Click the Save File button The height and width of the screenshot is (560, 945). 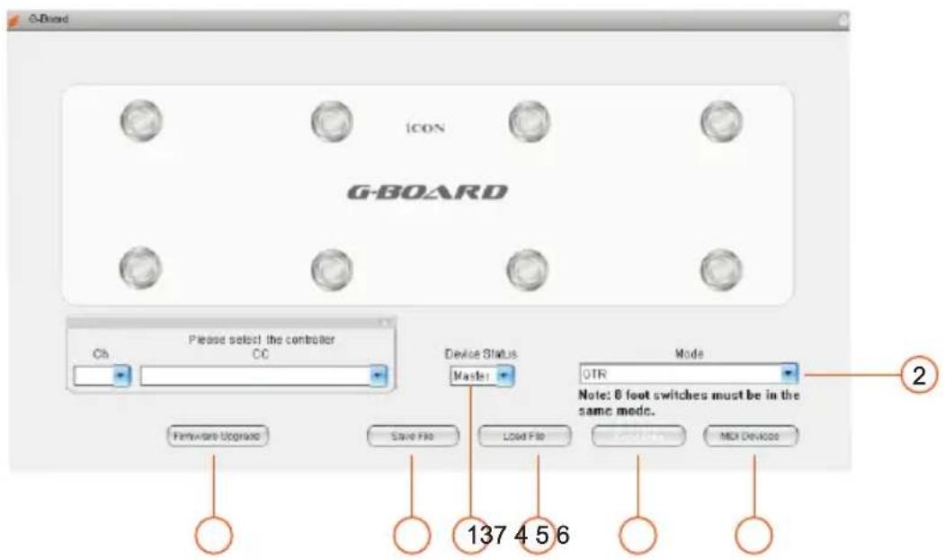tap(413, 436)
